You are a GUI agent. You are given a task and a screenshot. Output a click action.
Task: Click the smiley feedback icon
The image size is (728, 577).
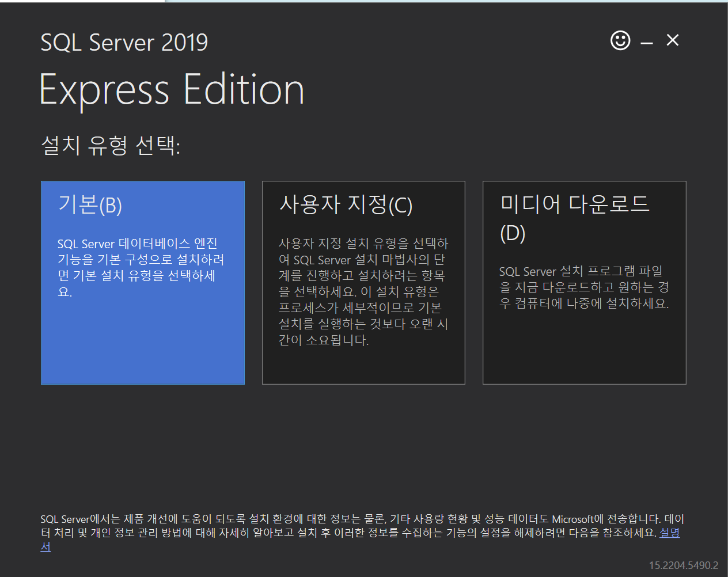[620, 40]
